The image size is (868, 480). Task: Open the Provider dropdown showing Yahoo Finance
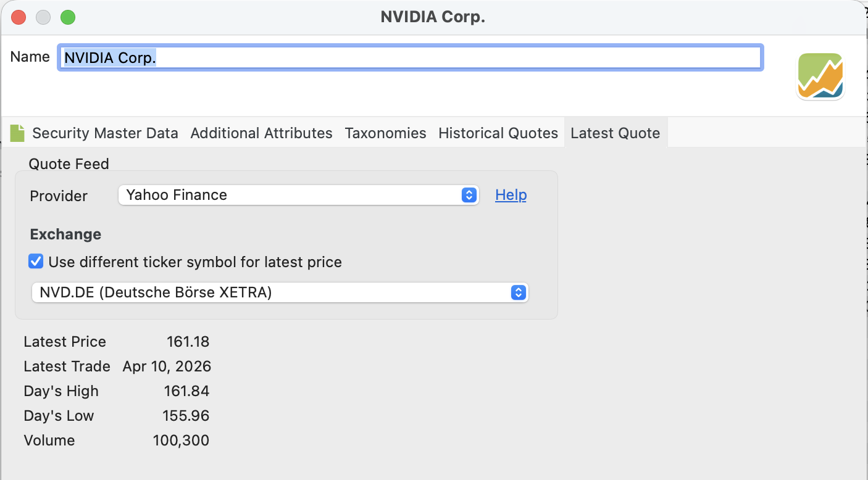299,195
